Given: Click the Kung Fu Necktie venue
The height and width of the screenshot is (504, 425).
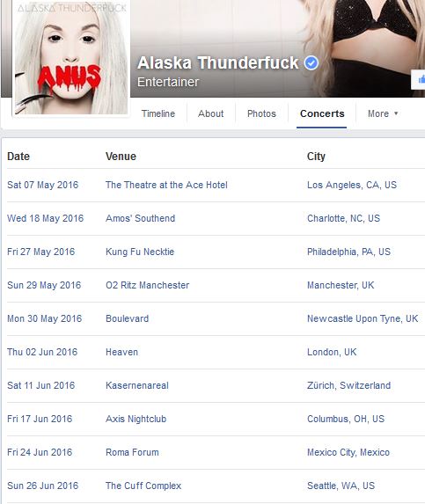Looking at the screenshot, I should coord(140,252).
